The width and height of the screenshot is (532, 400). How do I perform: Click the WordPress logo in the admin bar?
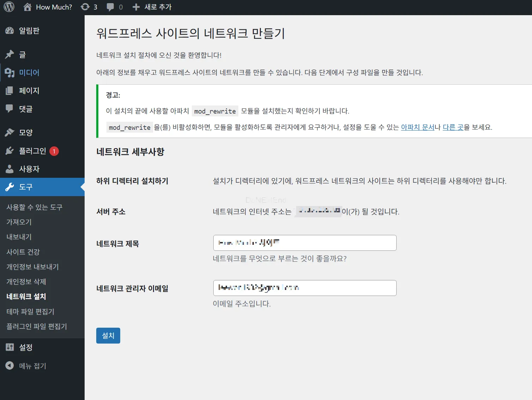(x=8, y=7)
